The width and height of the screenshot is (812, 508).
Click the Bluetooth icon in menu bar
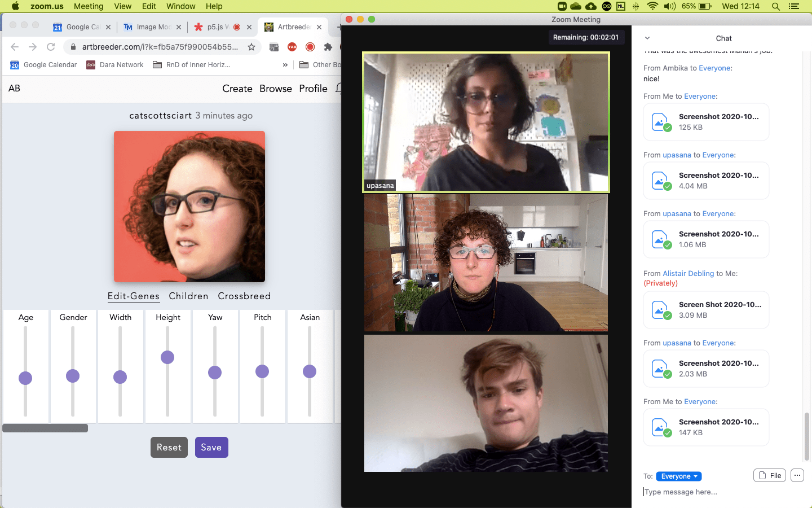coord(636,6)
